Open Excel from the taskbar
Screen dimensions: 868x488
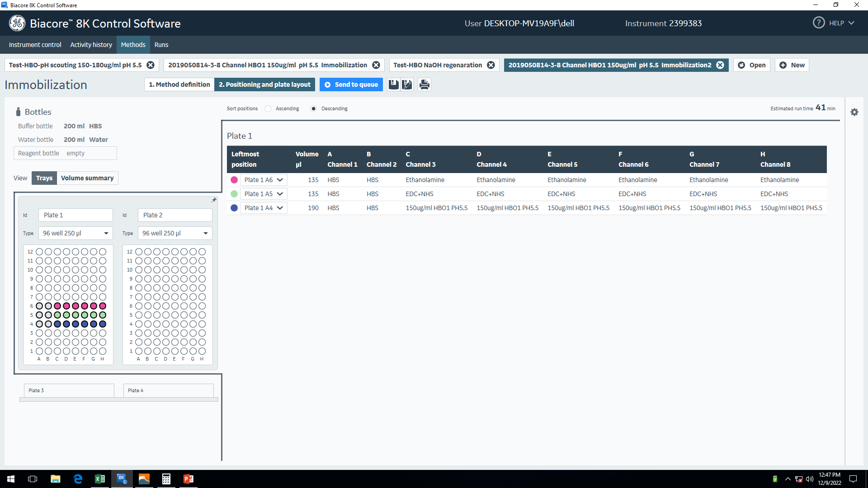tap(99, 479)
